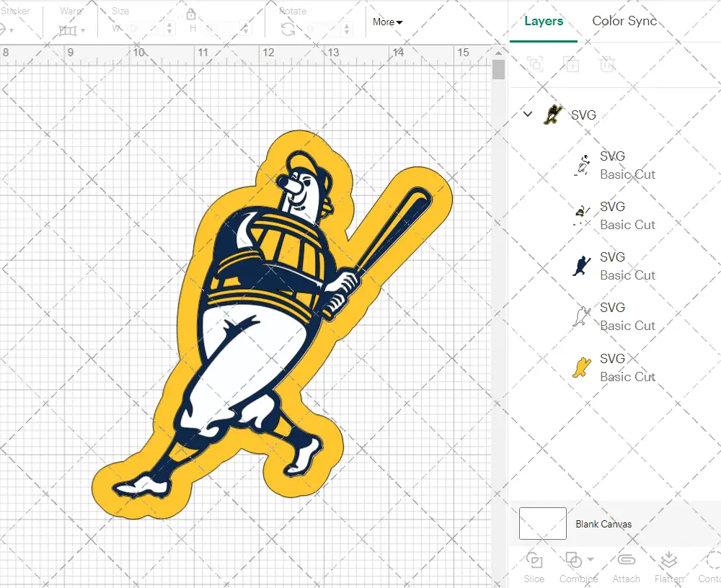Click the size lock proportions icon
The width and height of the screenshot is (721, 588).
[x=191, y=14]
